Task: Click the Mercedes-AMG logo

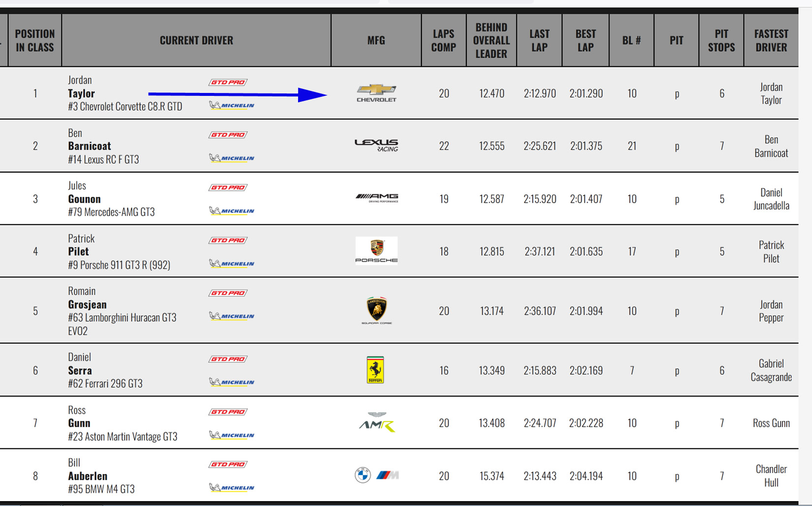Action: tap(377, 198)
